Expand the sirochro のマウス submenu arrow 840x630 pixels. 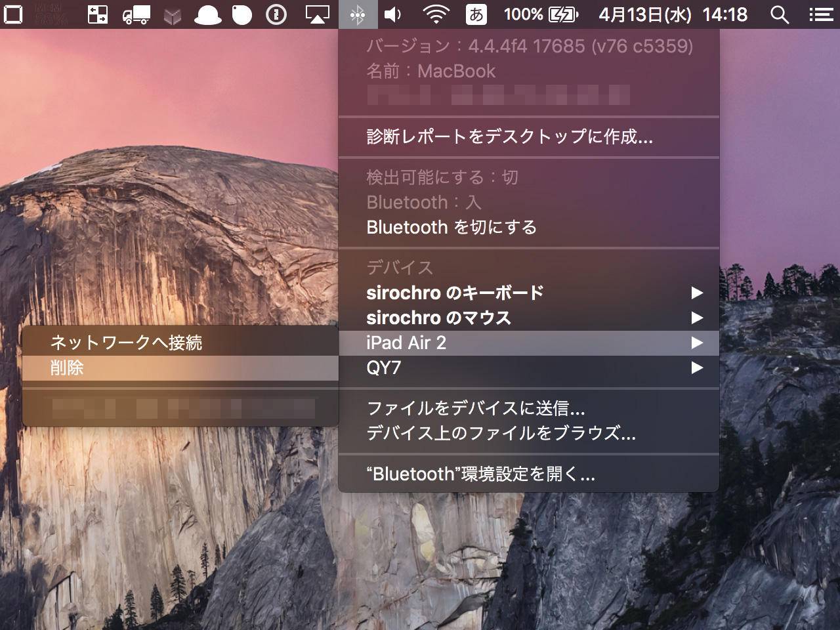(x=697, y=318)
